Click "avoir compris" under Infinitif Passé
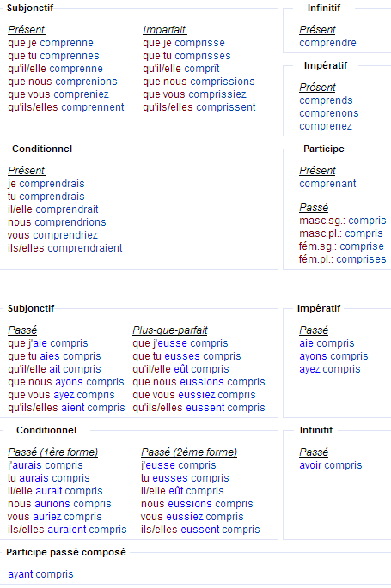 tap(331, 465)
